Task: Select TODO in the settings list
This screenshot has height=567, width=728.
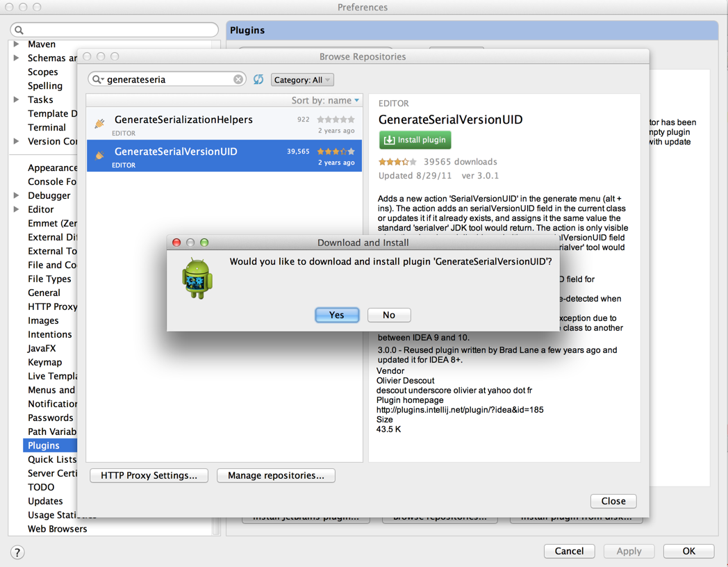Action: (x=41, y=487)
